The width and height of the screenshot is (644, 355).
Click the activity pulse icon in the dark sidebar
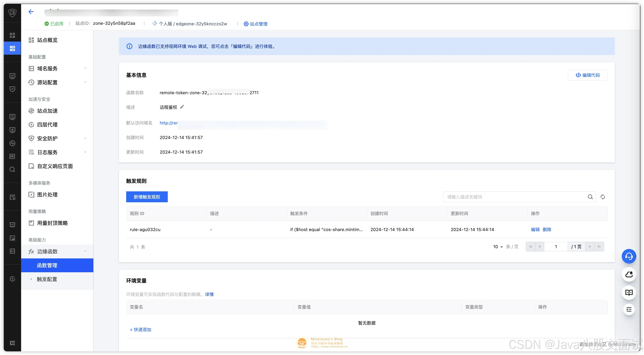coord(12,143)
